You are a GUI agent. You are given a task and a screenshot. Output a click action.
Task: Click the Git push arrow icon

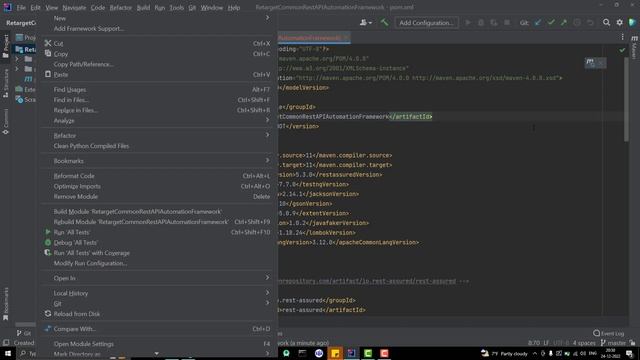coord(564,22)
